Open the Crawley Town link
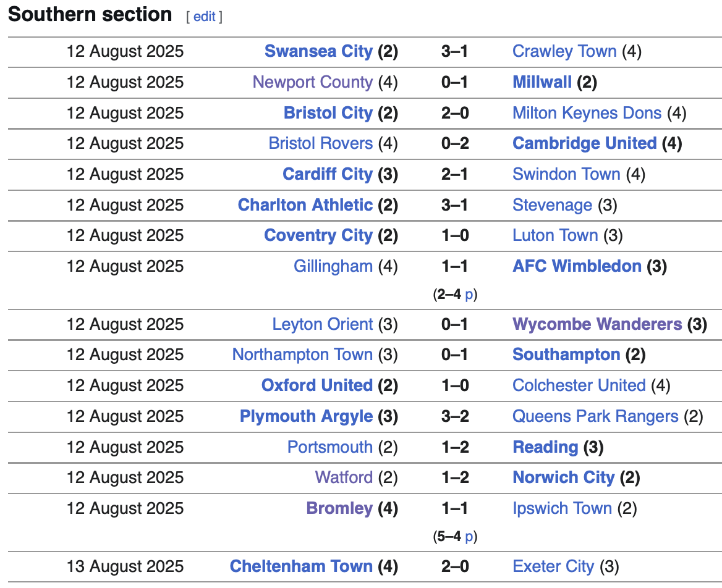 pyautogui.click(x=564, y=51)
